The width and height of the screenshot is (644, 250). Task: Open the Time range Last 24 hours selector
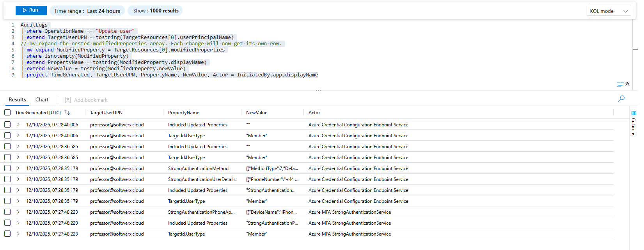pos(87,11)
